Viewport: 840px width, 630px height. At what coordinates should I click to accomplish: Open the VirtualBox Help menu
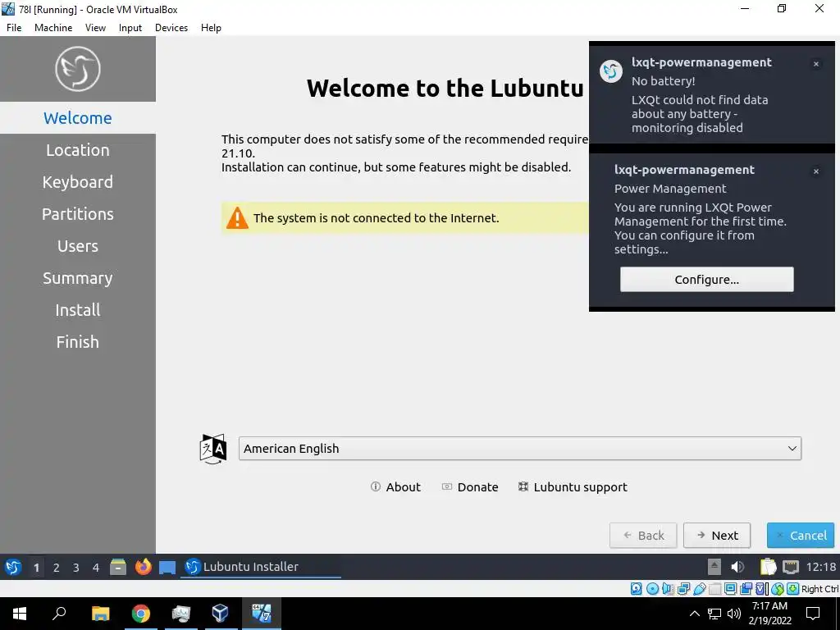(x=211, y=28)
